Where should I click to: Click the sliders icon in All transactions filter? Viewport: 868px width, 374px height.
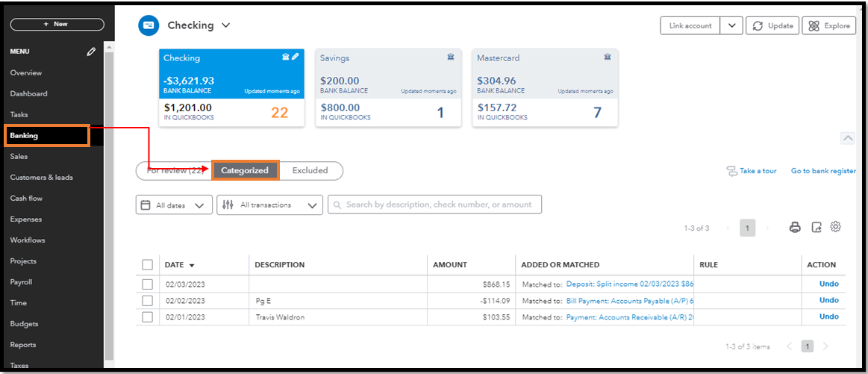click(x=228, y=205)
